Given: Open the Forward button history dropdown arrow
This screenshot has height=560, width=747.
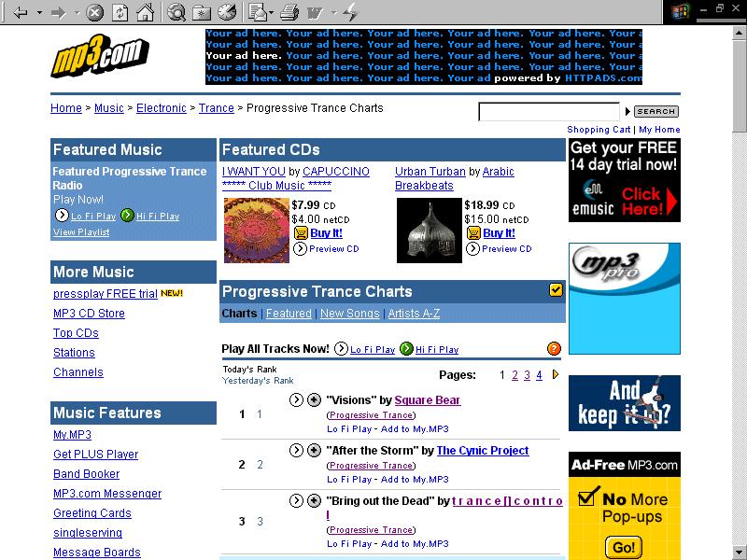Looking at the screenshot, I should [x=77, y=12].
